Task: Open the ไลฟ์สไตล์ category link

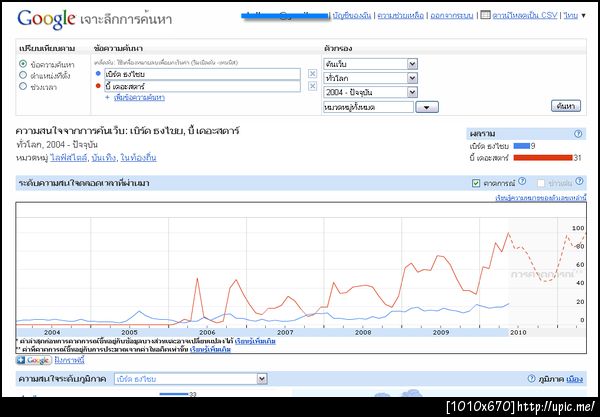Action: tap(68, 158)
